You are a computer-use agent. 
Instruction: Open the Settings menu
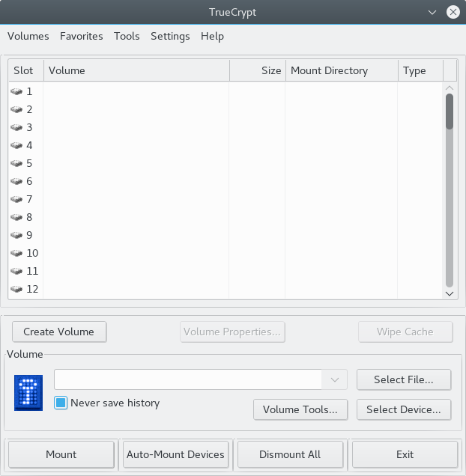coord(170,36)
